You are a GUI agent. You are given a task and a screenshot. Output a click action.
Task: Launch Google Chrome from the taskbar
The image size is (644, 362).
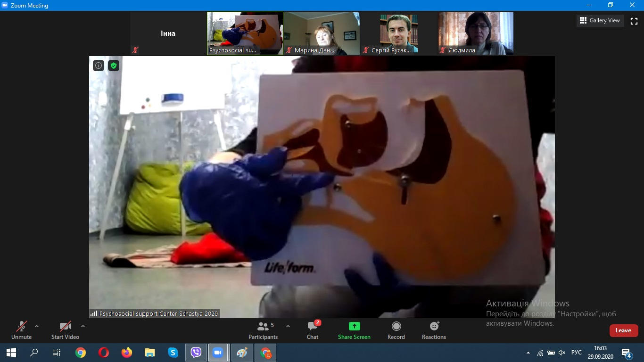pos(81,353)
